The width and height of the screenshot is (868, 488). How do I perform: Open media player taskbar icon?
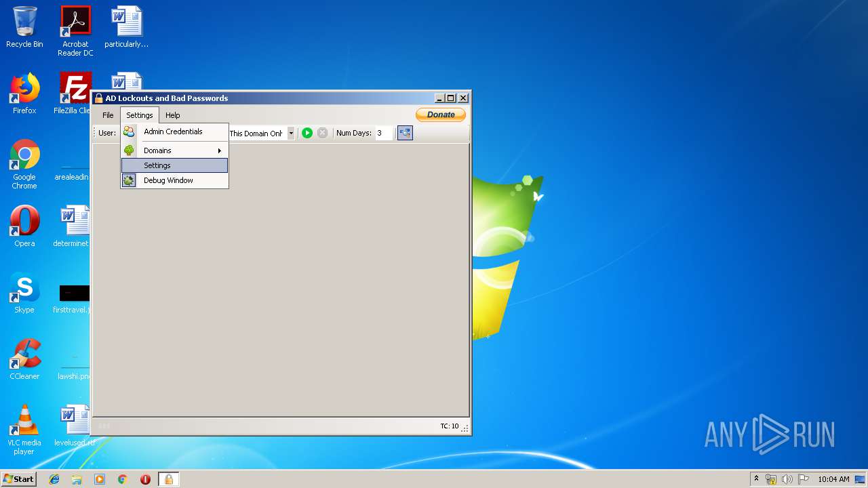(100, 479)
